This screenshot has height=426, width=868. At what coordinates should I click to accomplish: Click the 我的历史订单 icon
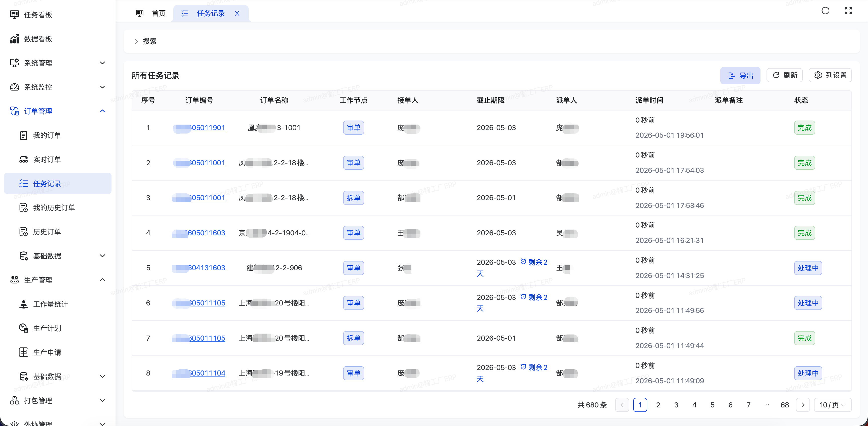[x=23, y=208]
